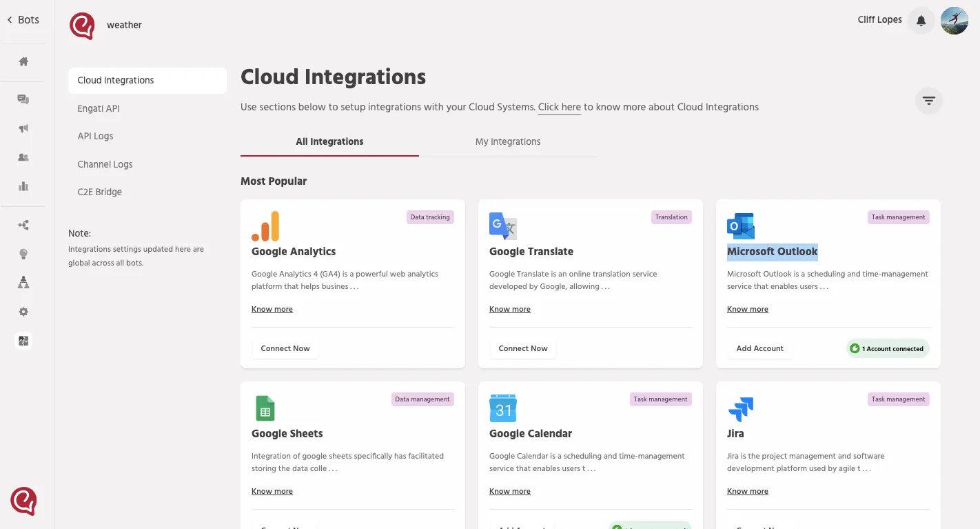Open Know more for Google Sheets

point(272,492)
